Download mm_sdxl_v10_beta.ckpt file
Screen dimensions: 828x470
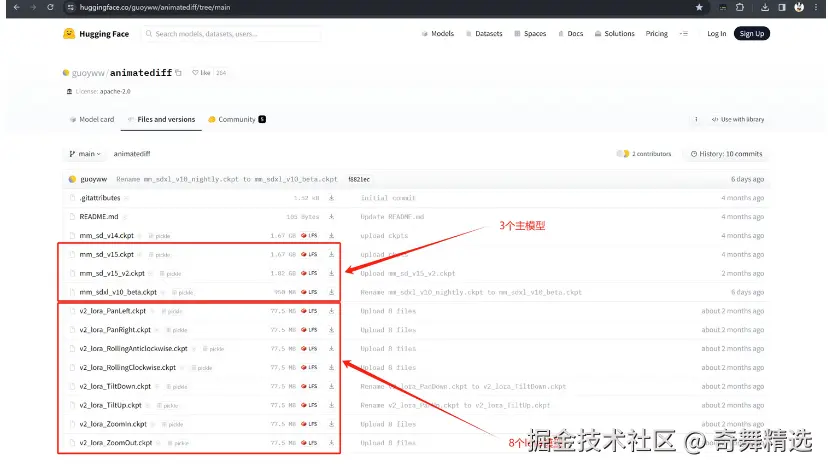tap(331, 292)
